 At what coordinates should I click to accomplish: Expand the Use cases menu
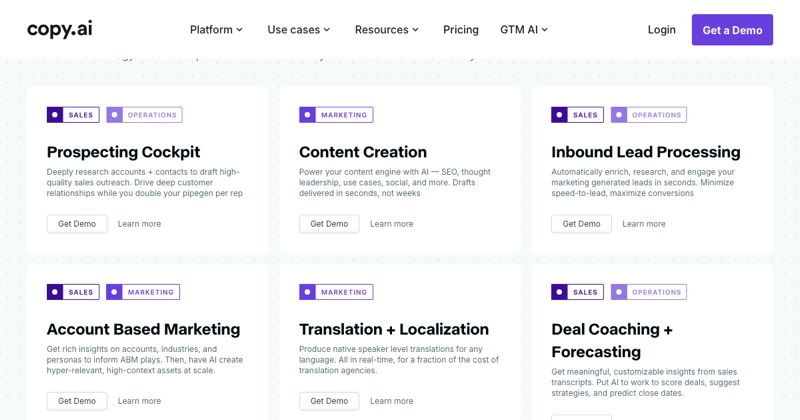click(x=299, y=30)
